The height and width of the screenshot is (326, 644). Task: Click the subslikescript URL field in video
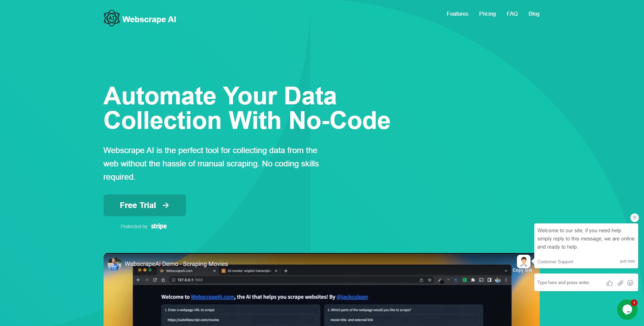tap(241, 320)
